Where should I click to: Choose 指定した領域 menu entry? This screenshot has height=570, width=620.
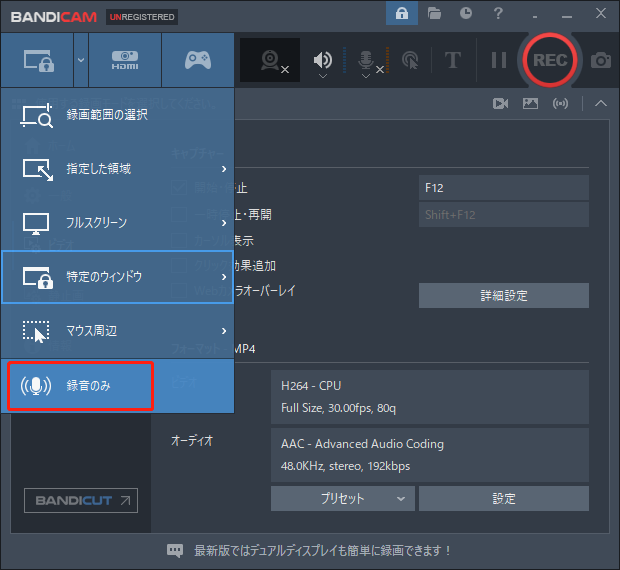point(117,169)
